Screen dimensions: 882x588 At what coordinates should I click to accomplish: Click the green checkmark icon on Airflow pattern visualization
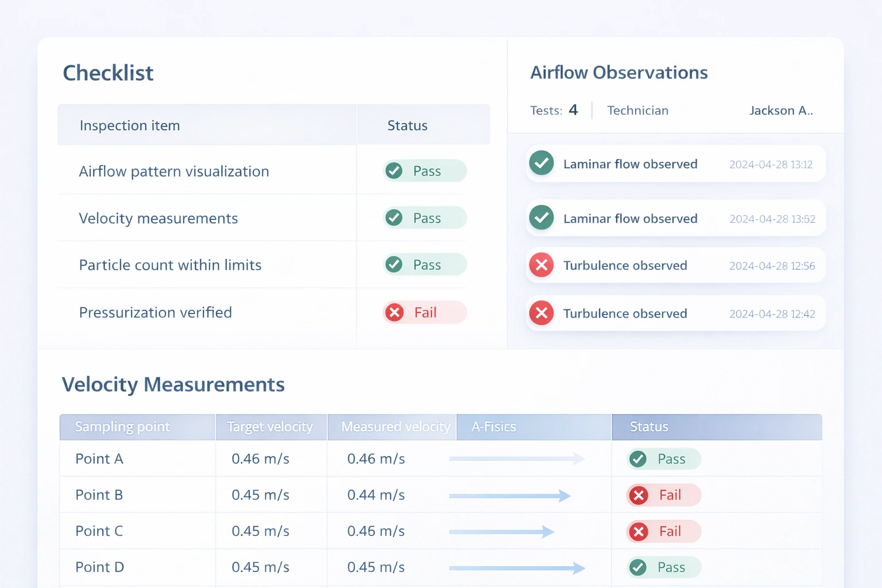[393, 171]
